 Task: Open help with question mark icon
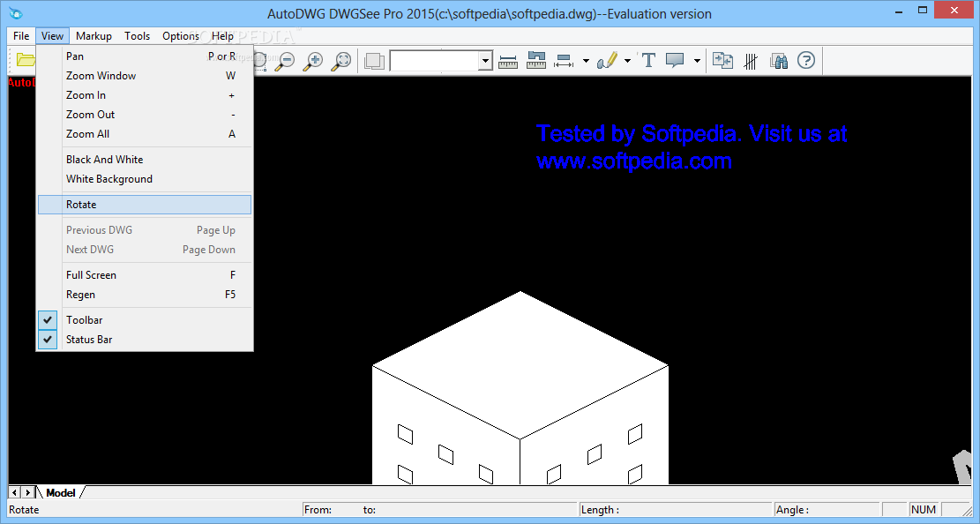(806, 61)
